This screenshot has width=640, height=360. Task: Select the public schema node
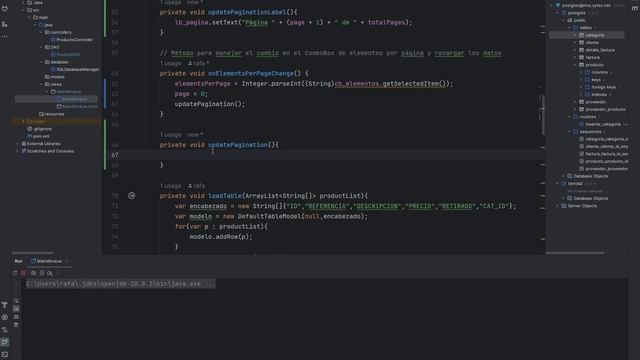click(576, 20)
